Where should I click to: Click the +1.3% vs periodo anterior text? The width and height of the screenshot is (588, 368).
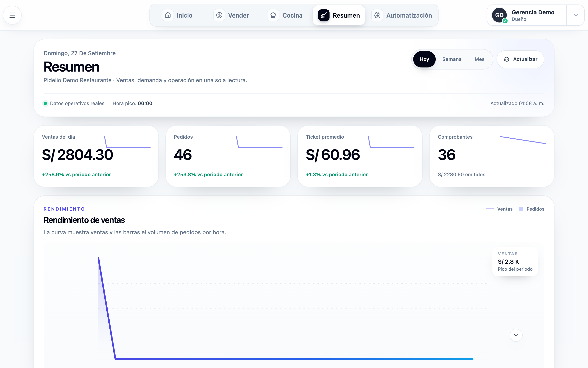click(x=337, y=175)
